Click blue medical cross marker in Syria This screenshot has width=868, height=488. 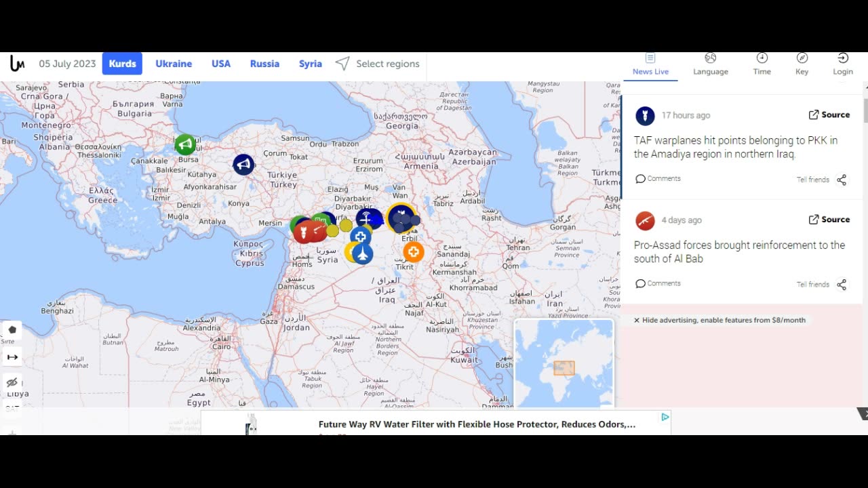(360, 237)
